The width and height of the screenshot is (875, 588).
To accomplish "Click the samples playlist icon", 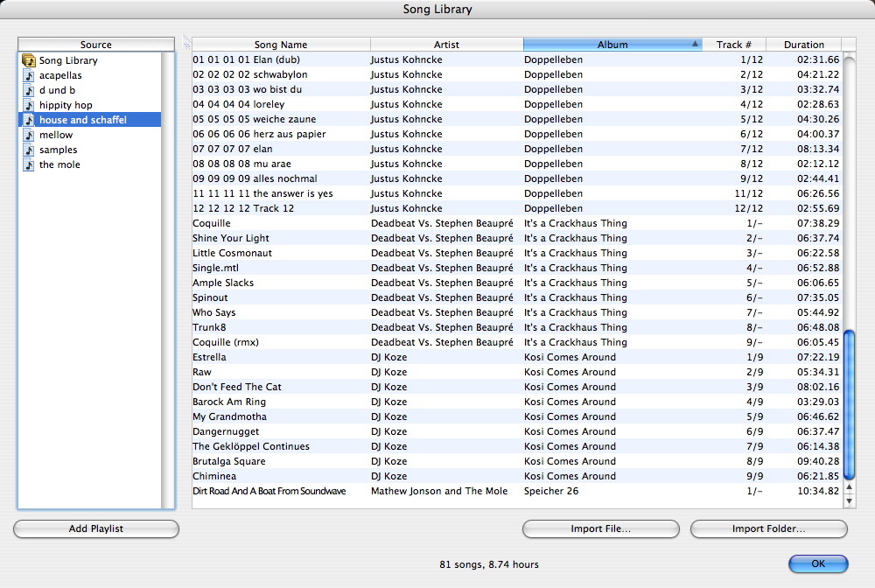I will click(27, 149).
